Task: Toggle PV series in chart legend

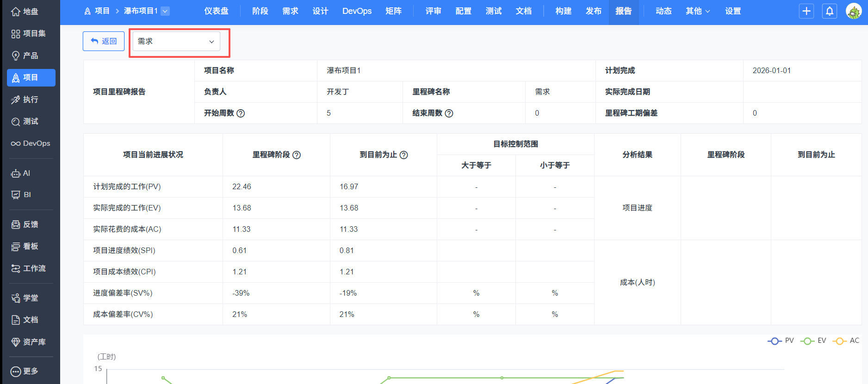Action: pyautogui.click(x=781, y=341)
